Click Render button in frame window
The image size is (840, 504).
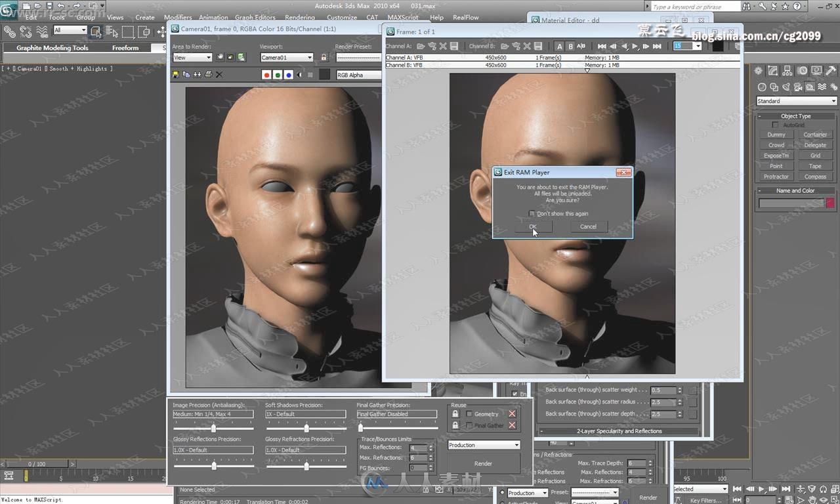(484, 463)
